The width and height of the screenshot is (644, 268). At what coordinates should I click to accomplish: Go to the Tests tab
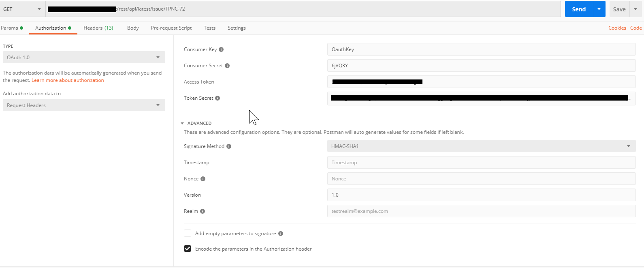210,28
